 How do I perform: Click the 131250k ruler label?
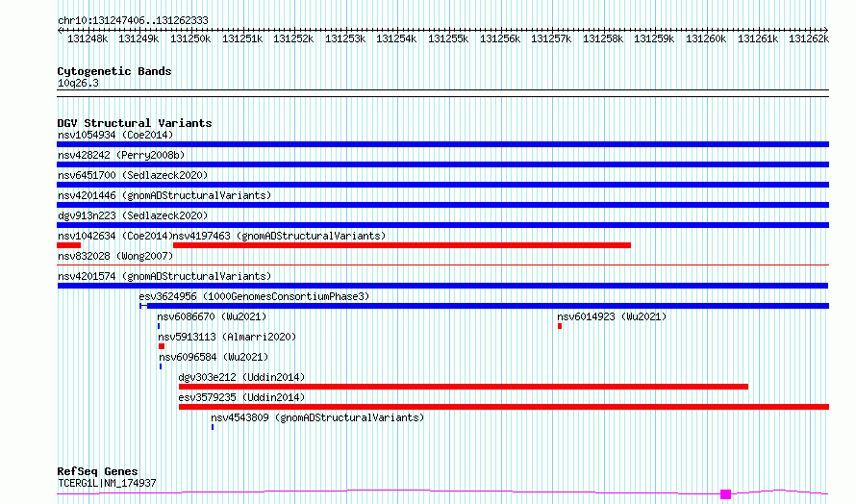click(190, 38)
